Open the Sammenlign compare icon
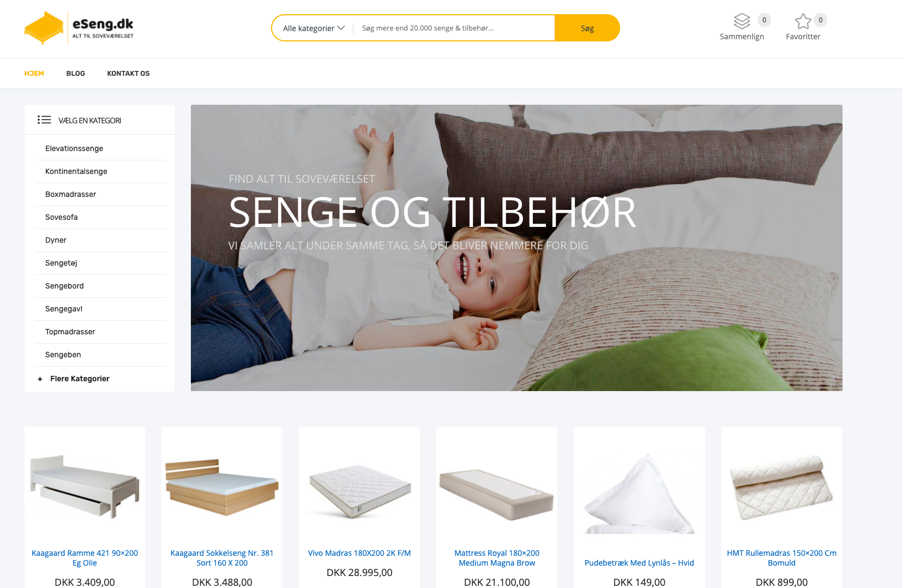 click(x=742, y=21)
